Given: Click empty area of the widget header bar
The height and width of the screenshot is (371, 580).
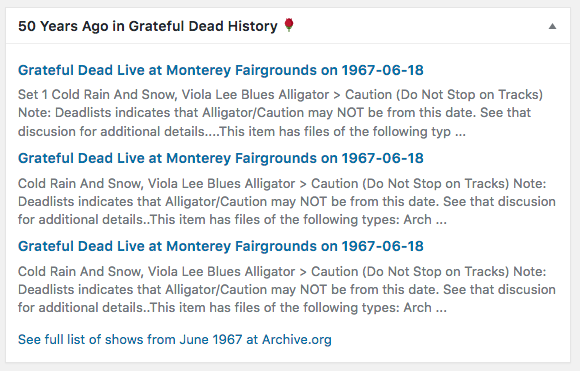Looking at the screenshot, I should tap(418, 26).
